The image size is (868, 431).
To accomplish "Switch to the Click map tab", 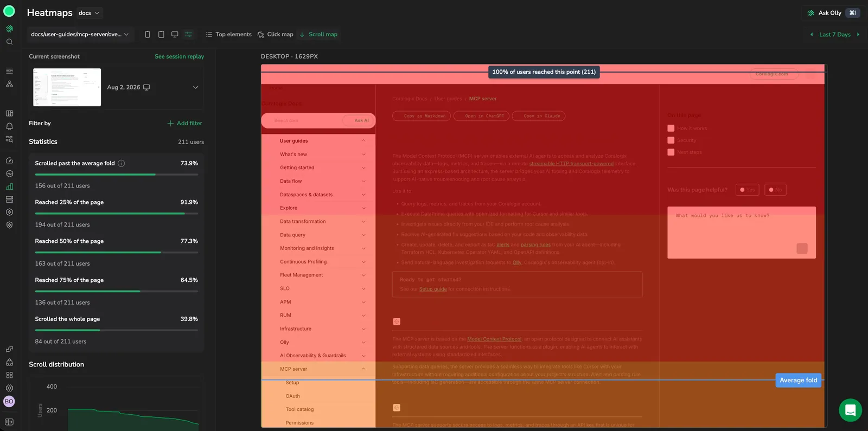I will pyautogui.click(x=275, y=34).
